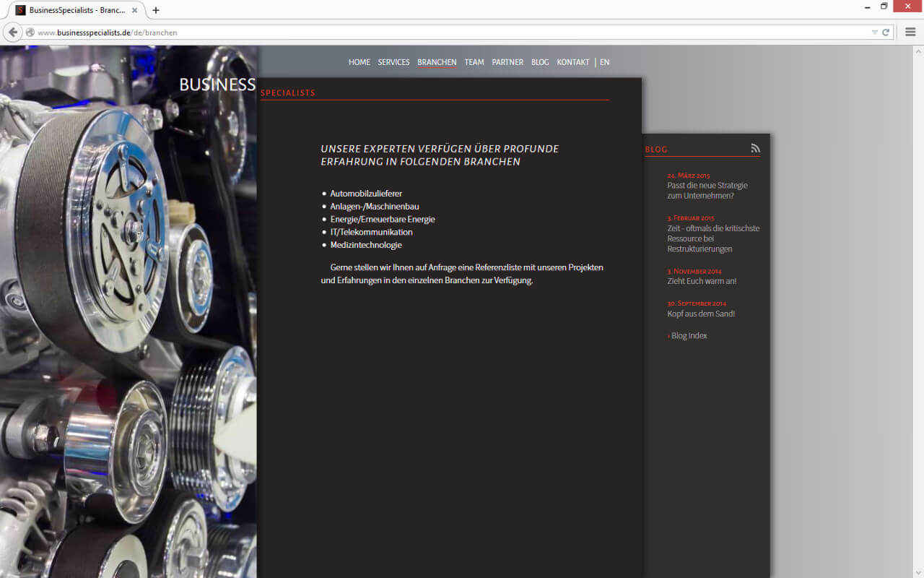Restore down the browser window

click(884, 7)
